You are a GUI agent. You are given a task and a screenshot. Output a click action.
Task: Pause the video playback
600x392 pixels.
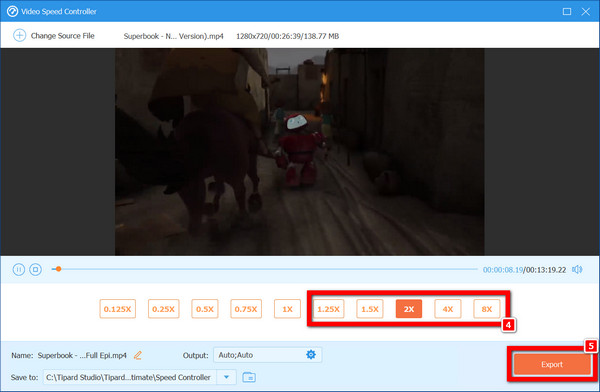(x=18, y=270)
